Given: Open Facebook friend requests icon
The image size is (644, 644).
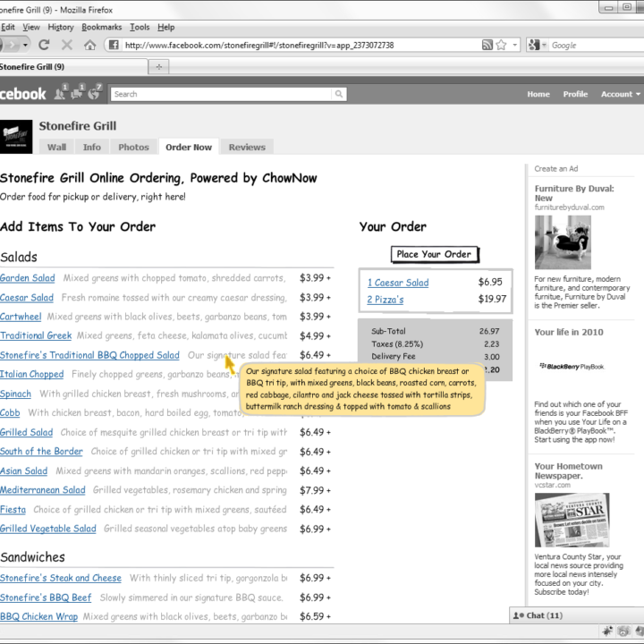Looking at the screenshot, I should [59, 92].
